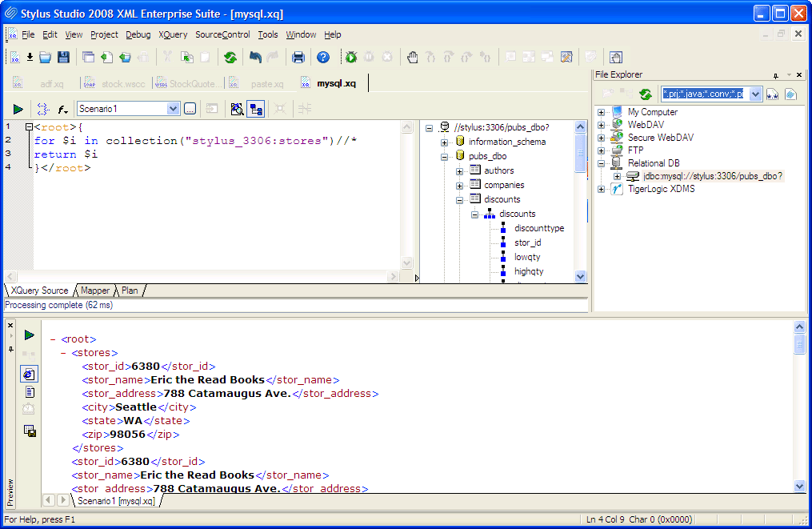The image size is (812, 529).
Task: Open the File menu
Action: coord(28,34)
